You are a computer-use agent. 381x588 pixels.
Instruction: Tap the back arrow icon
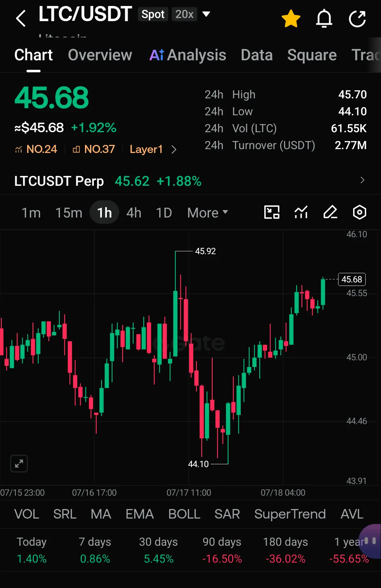pos(21,18)
